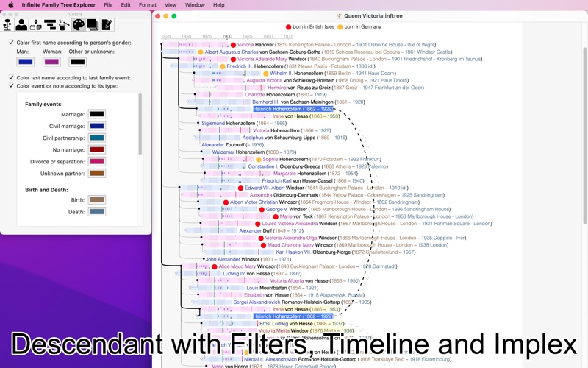The width and height of the screenshot is (588, 368).
Task: Click the Colors panel event list scrollbar
Action: (140, 124)
